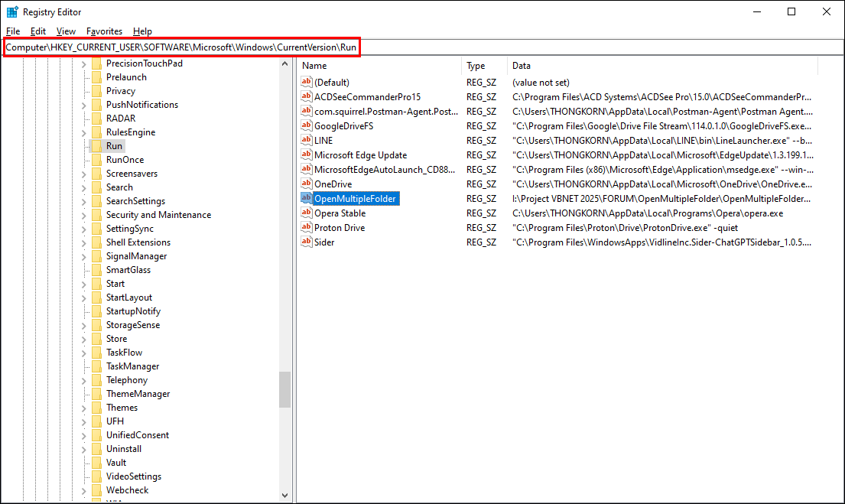Expand the PrecisionTouchPad key
The height and width of the screenshot is (504, 845).
83,63
